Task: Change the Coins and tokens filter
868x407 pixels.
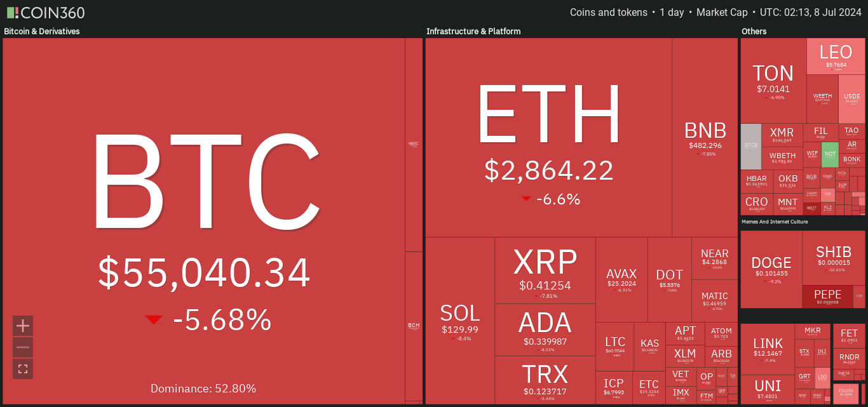Action: point(609,13)
